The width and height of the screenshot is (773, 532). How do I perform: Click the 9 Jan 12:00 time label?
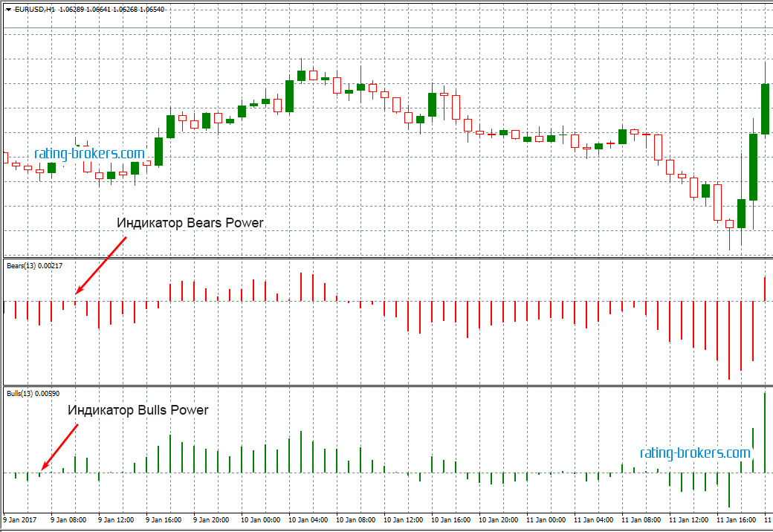(x=116, y=519)
